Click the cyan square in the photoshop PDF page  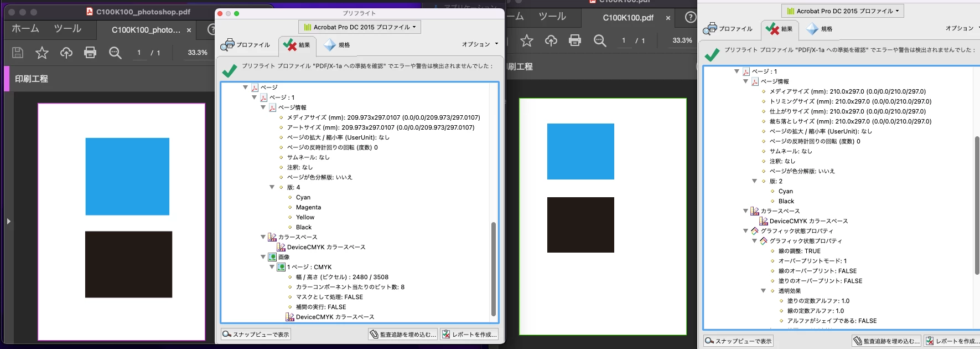point(127,176)
